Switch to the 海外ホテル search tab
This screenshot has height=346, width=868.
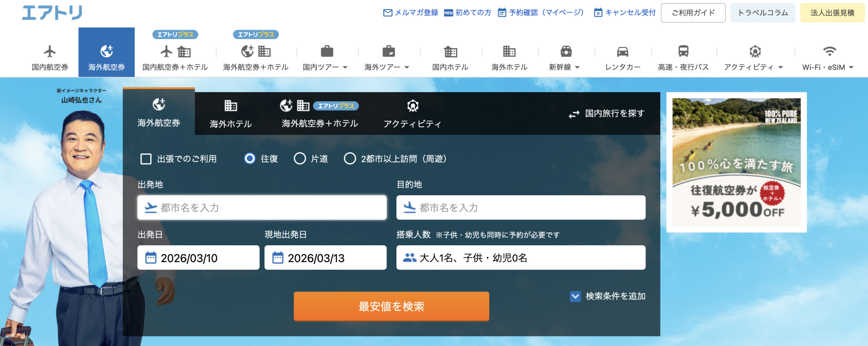click(231, 114)
